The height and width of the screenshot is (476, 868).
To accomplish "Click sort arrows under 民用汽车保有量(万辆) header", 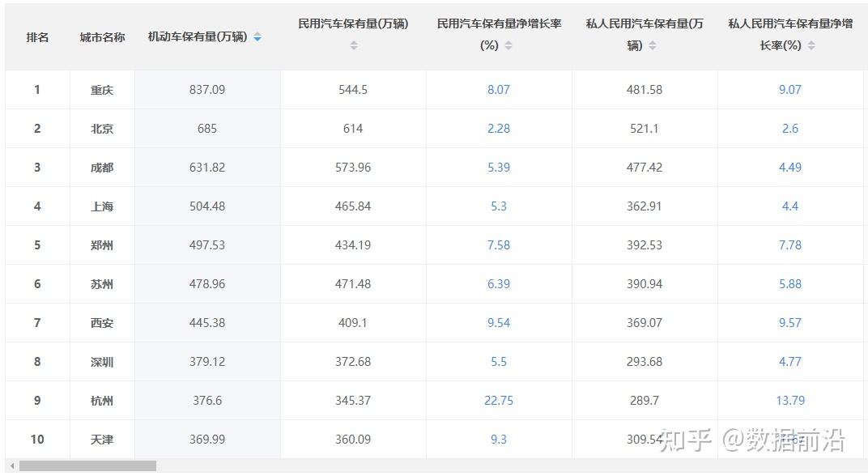I will click(x=353, y=45).
